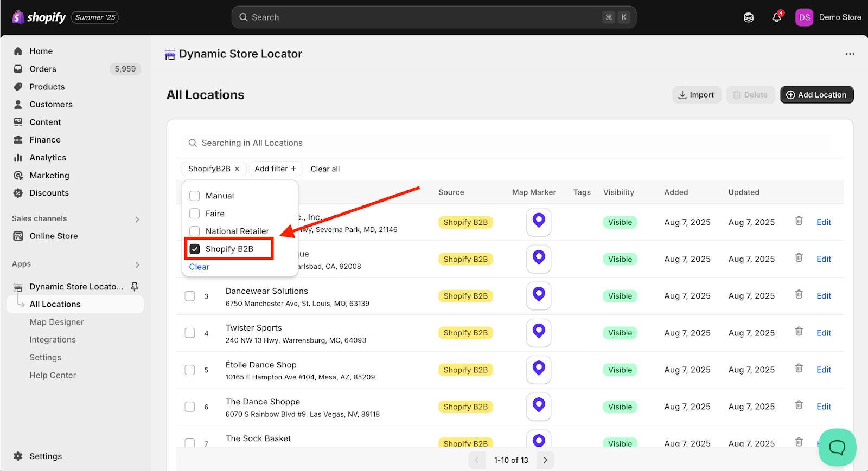The image size is (868, 471).
Task: Open the Demo Store account menu
Action: (840, 17)
